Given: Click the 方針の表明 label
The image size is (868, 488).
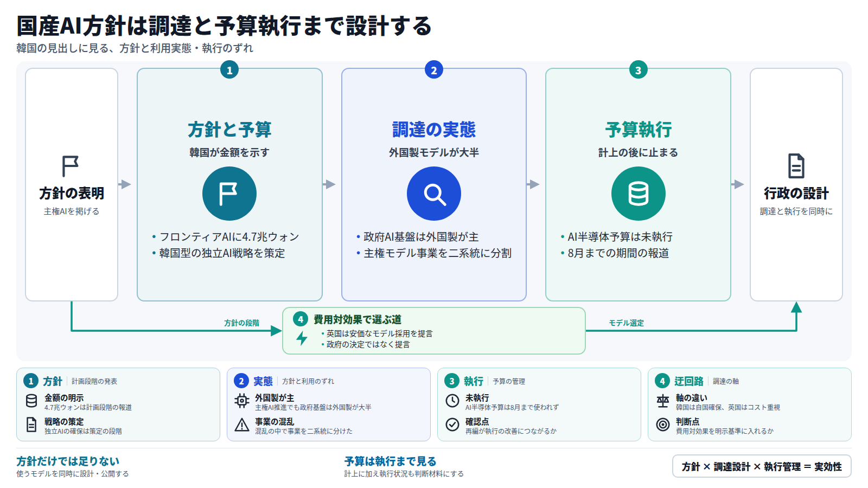Looking at the screenshot, I should click(72, 193).
